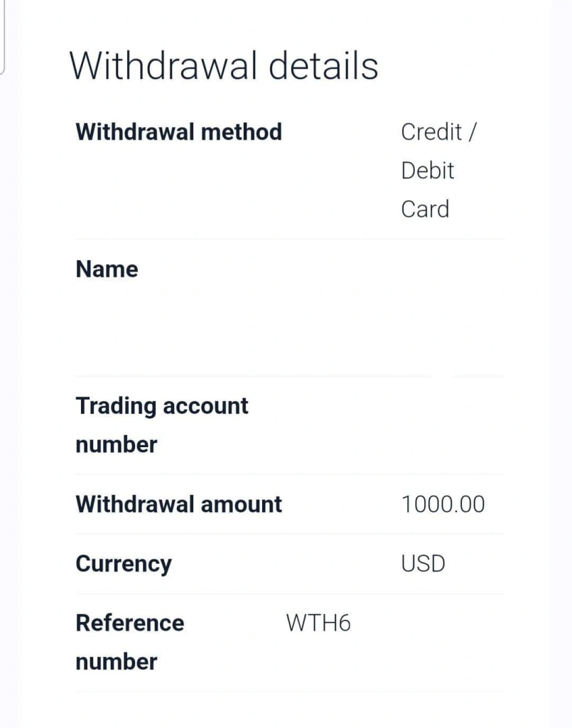Click the Withdrawal details heading
This screenshot has height=728, width=572.
coord(224,65)
